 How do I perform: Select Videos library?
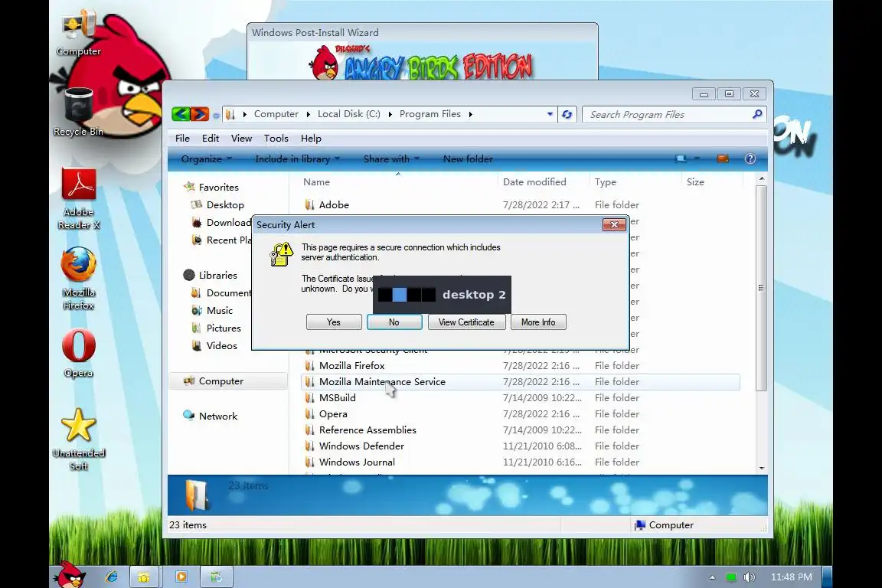(221, 346)
